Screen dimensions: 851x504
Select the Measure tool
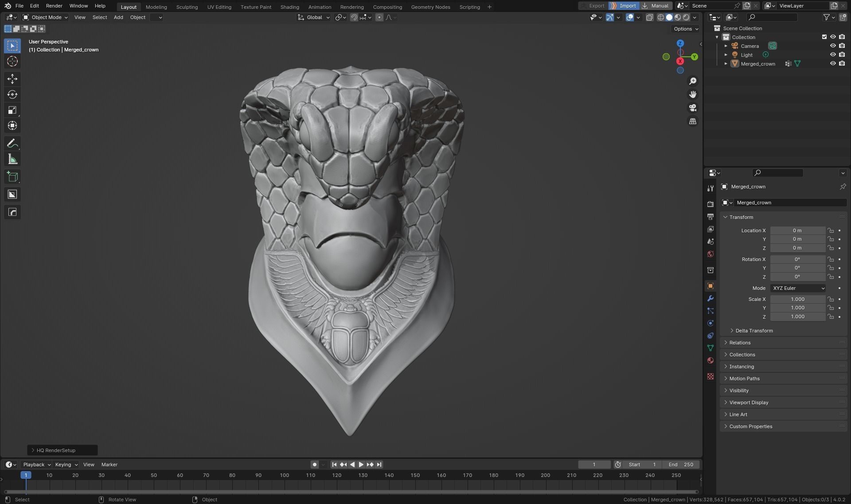pyautogui.click(x=12, y=159)
